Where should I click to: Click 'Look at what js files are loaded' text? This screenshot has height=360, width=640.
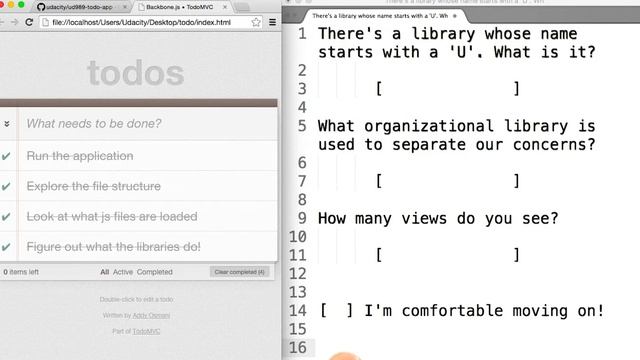[112, 216]
